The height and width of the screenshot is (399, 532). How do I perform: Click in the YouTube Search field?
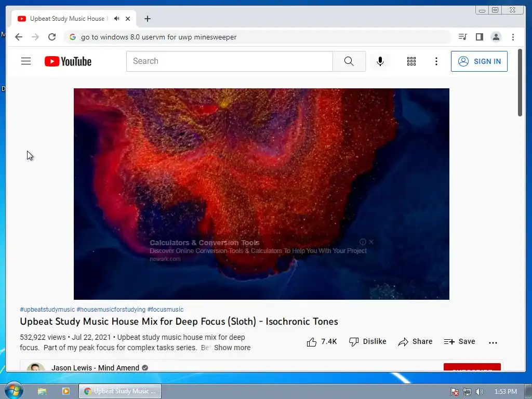(229, 61)
